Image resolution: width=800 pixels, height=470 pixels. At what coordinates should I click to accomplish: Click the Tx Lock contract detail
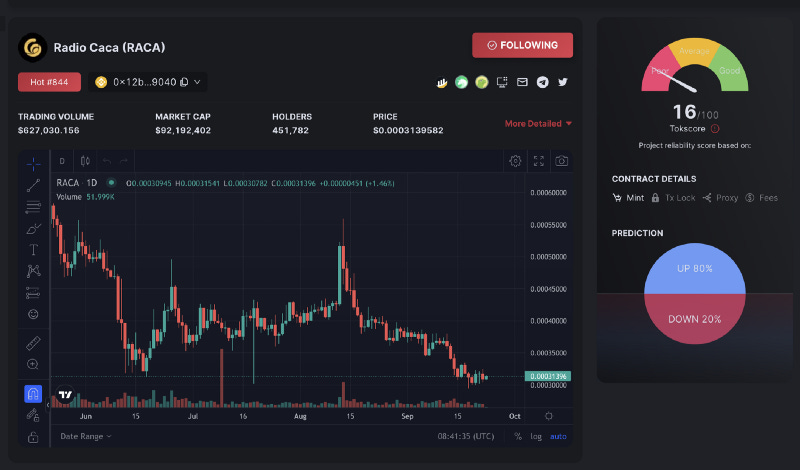pyautogui.click(x=673, y=198)
